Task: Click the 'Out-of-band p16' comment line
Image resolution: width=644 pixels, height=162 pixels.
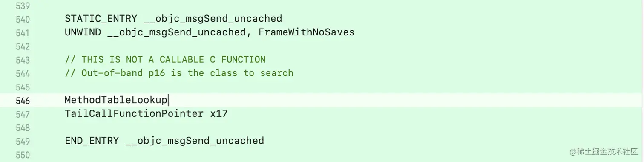Action: point(179,73)
